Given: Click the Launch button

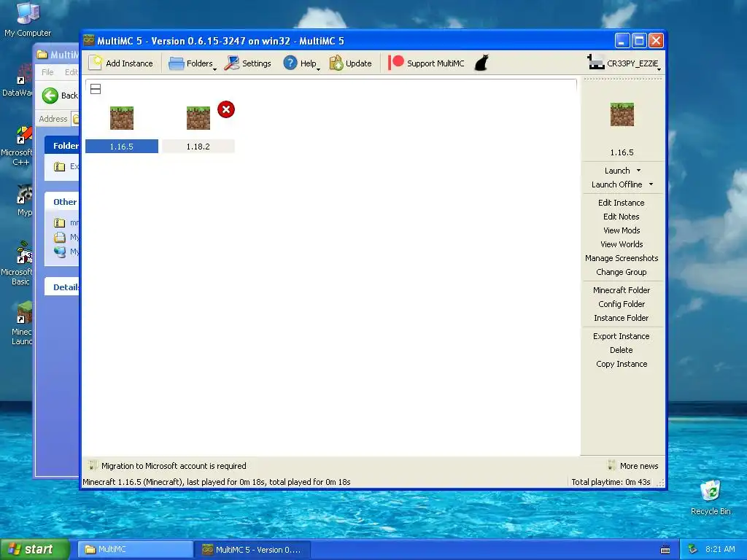Looking at the screenshot, I should [617, 171].
